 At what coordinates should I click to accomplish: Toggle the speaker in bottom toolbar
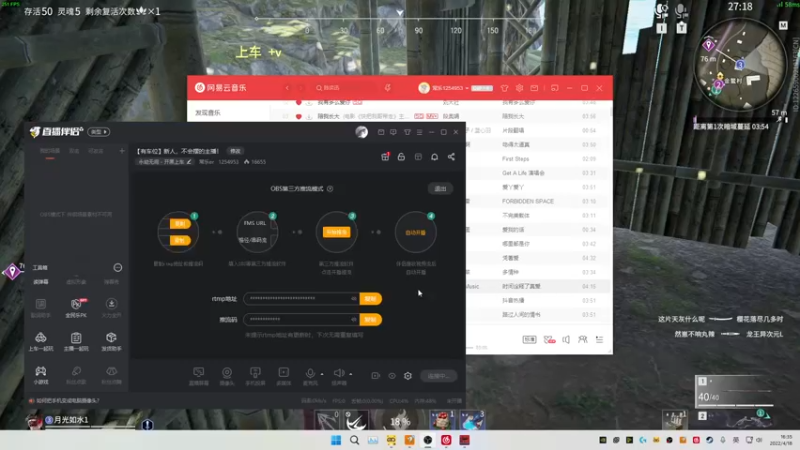(x=339, y=375)
